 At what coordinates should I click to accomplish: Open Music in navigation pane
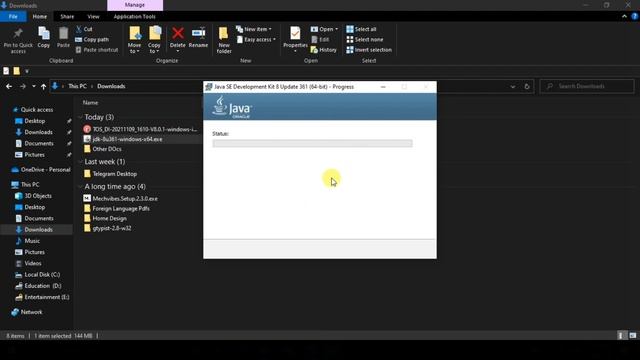click(x=28, y=241)
